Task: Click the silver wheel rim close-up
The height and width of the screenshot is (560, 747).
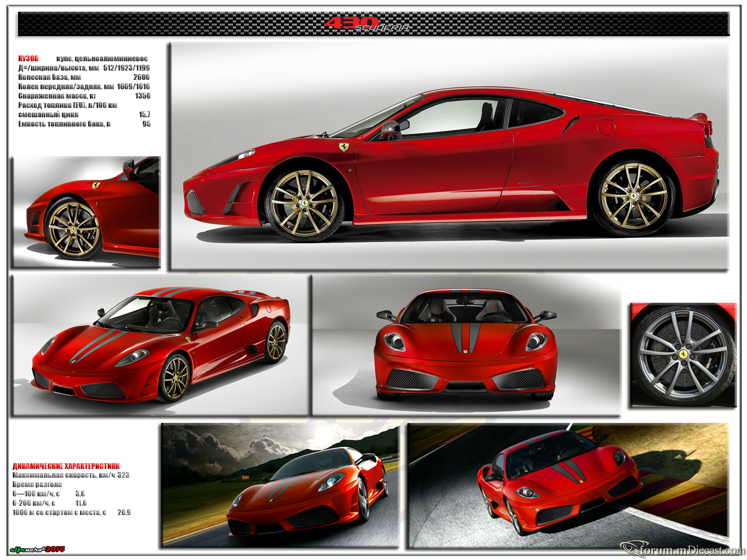Action: 683,355
